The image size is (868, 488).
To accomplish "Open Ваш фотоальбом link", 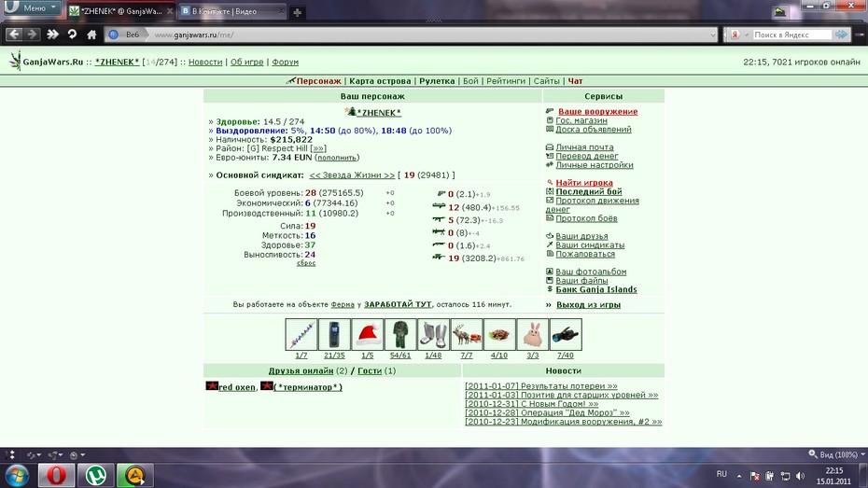I will click(x=591, y=272).
